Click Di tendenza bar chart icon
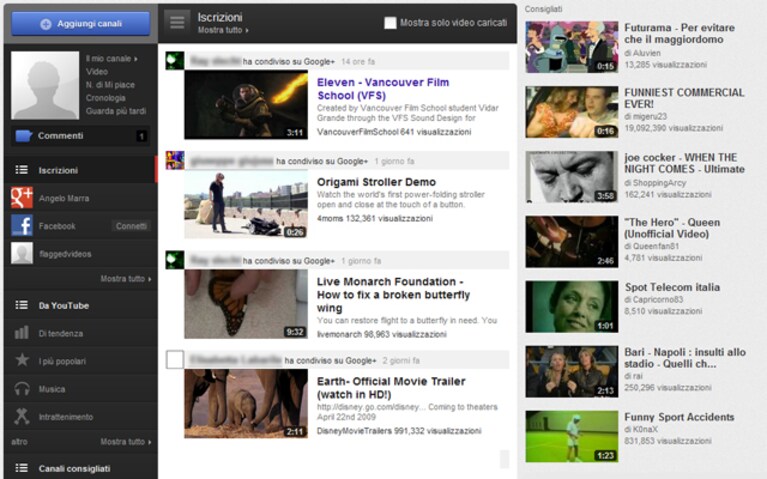The height and width of the screenshot is (479, 767). 22,333
